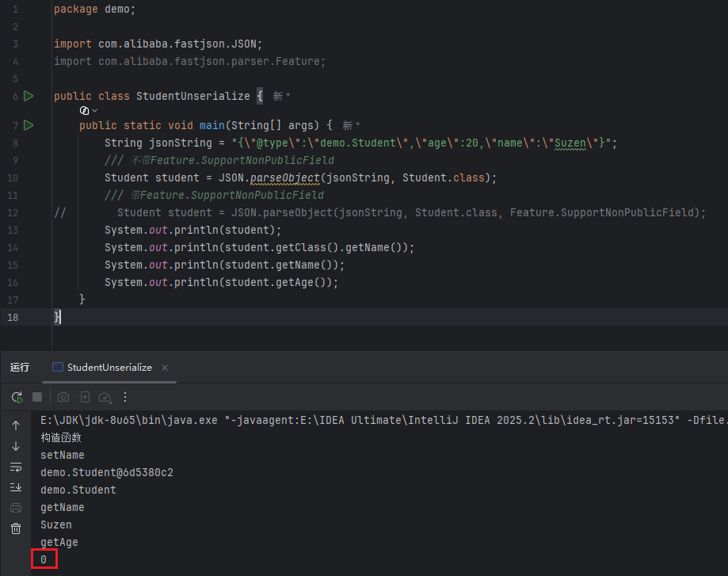Stop the running process
The image size is (728, 576).
(x=37, y=397)
